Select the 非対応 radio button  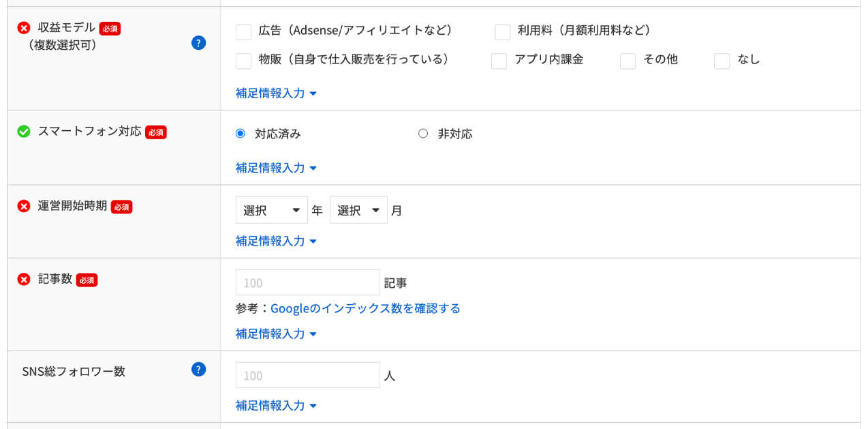(x=423, y=134)
